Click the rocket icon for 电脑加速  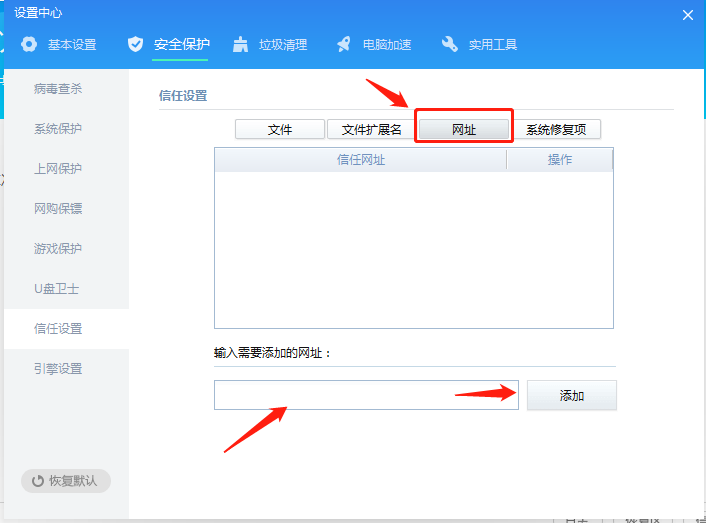tap(344, 44)
